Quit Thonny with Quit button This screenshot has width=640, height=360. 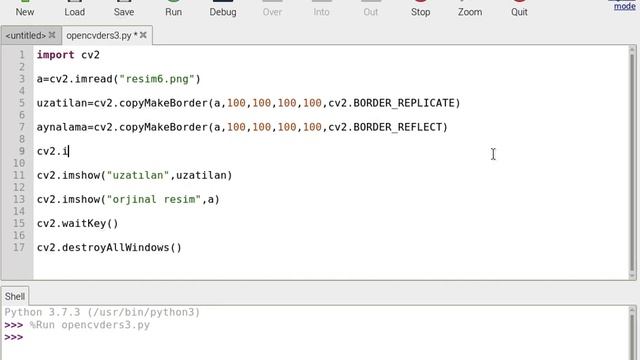click(x=519, y=9)
